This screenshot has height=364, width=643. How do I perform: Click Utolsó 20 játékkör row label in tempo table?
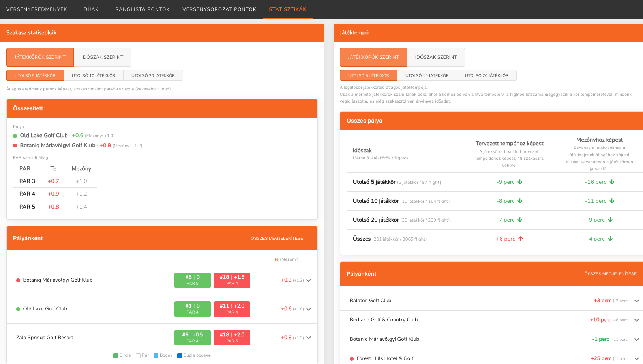[376, 220]
